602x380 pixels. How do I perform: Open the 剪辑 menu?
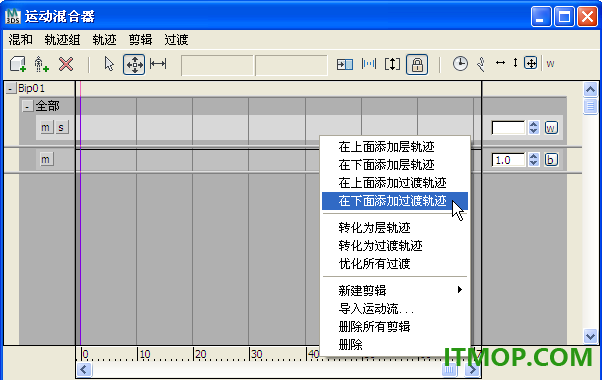pyautogui.click(x=140, y=40)
